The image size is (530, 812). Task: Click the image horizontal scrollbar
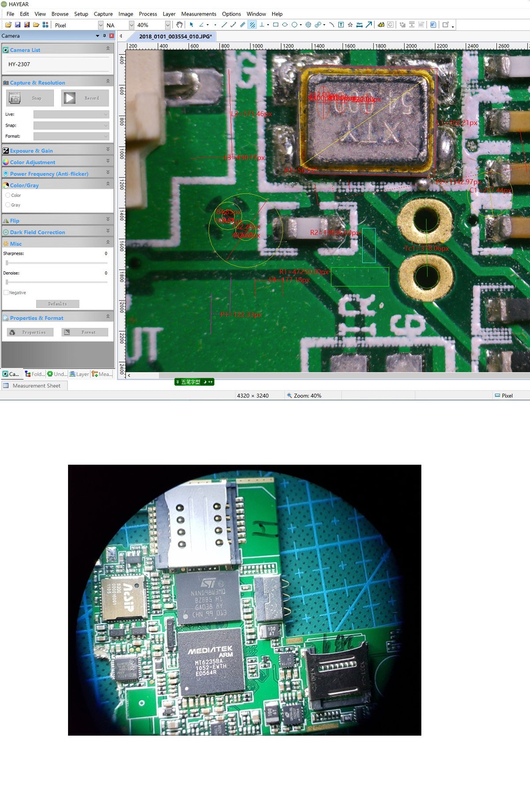point(328,376)
